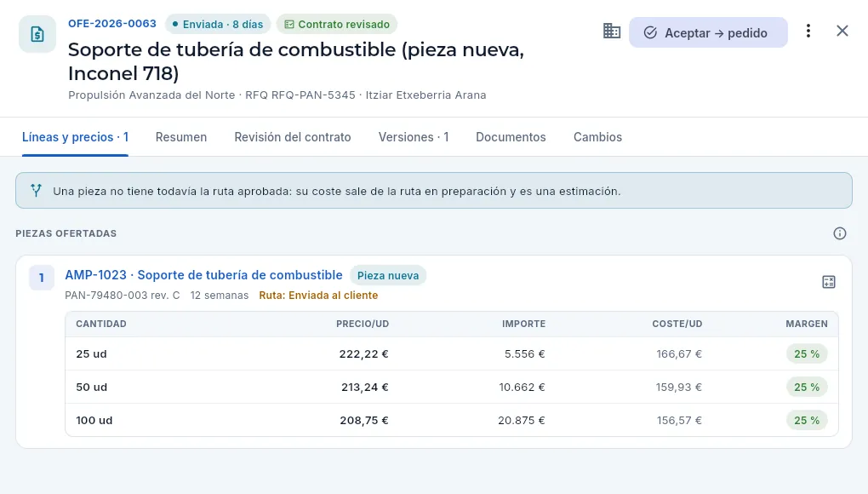868x494 pixels.
Task: Select the 50 ud quantity cell
Action: (91, 388)
